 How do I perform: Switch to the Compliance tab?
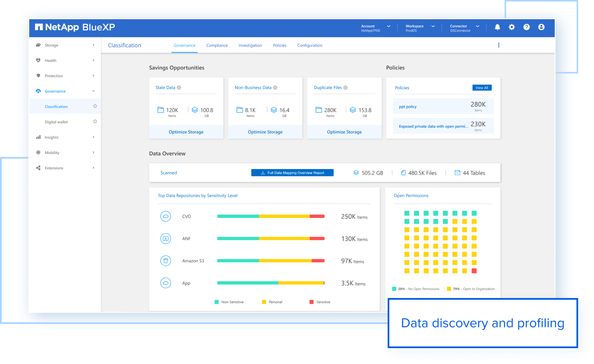pyautogui.click(x=217, y=45)
